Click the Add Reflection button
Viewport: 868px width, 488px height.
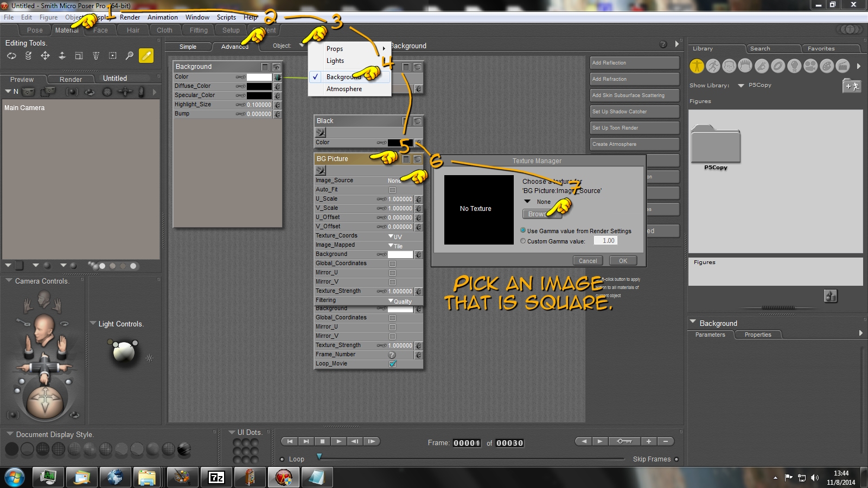tap(634, 63)
